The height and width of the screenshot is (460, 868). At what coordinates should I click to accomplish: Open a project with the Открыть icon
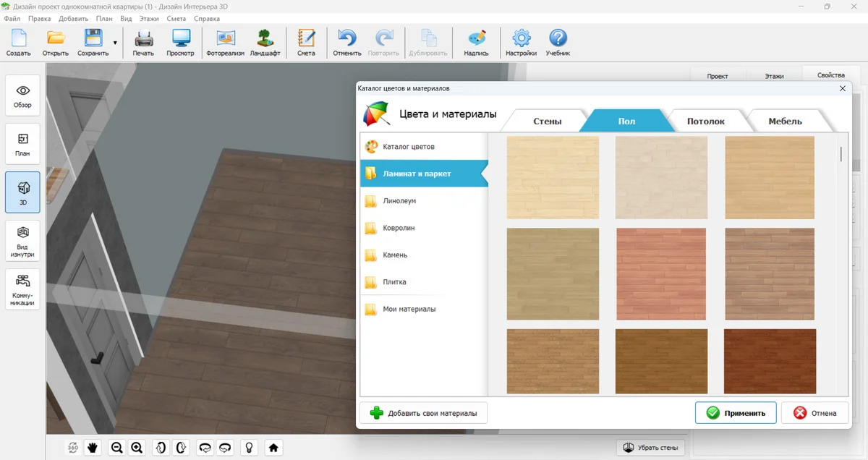coord(56,43)
